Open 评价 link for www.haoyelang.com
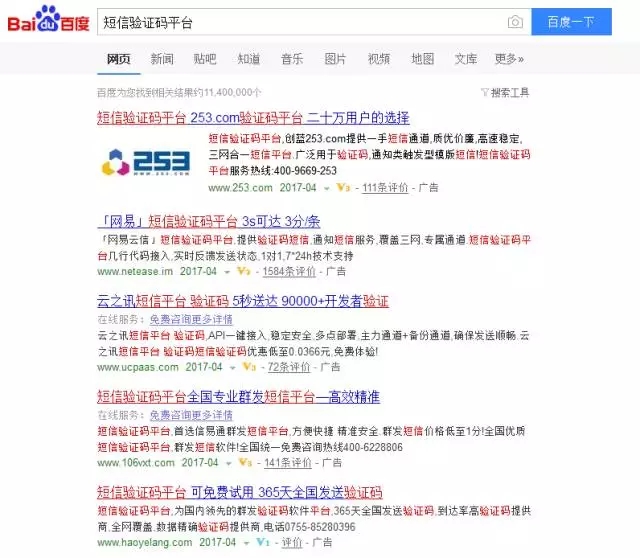Viewport: 640px width, 558px height. tap(292, 542)
